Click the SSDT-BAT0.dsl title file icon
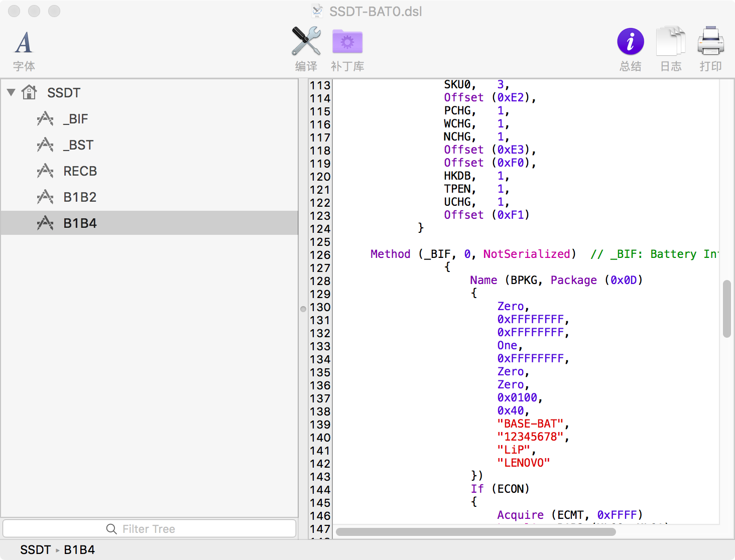This screenshot has width=735, height=560. coord(317,11)
